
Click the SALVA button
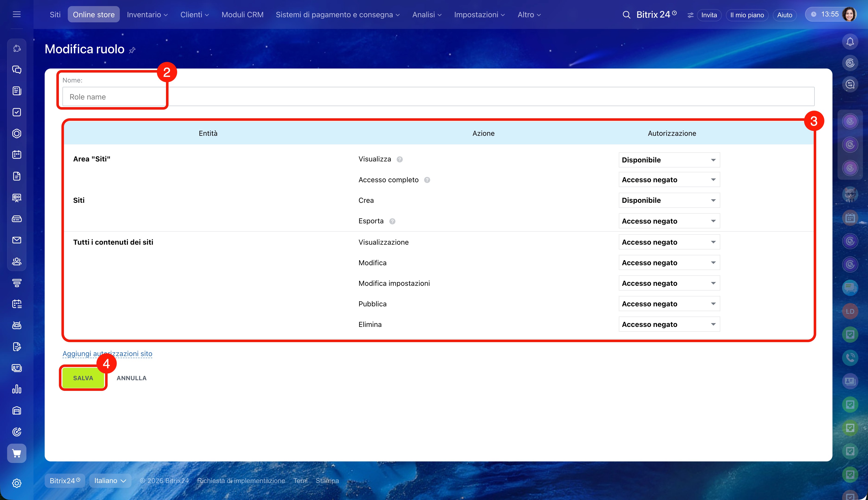(x=83, y=378)
